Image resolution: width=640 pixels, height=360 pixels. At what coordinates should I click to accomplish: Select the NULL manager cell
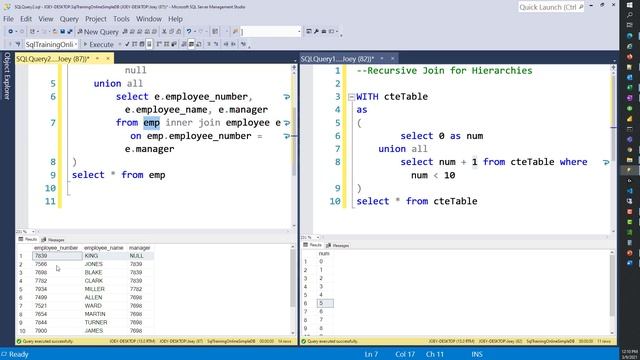tap(140, 256)
